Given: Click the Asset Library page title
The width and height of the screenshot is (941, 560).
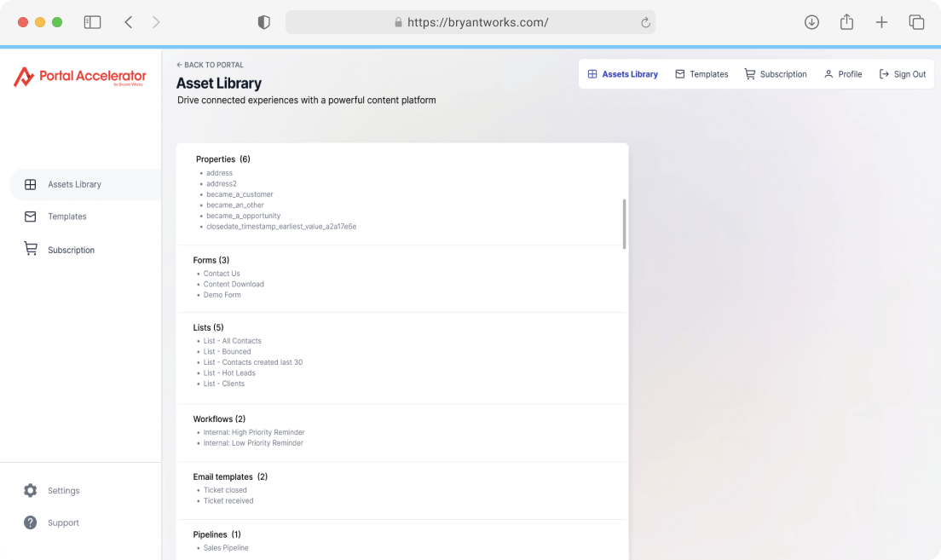Looking at the screenshot, I should [x=219, y=84].
